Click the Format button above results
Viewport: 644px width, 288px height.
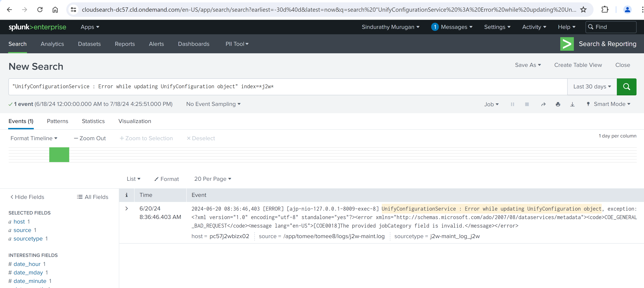pyautogui.click(x=166, y=179)
